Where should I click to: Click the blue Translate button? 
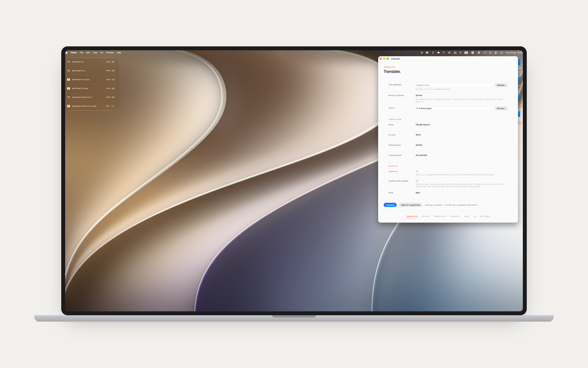click(390, 205)
